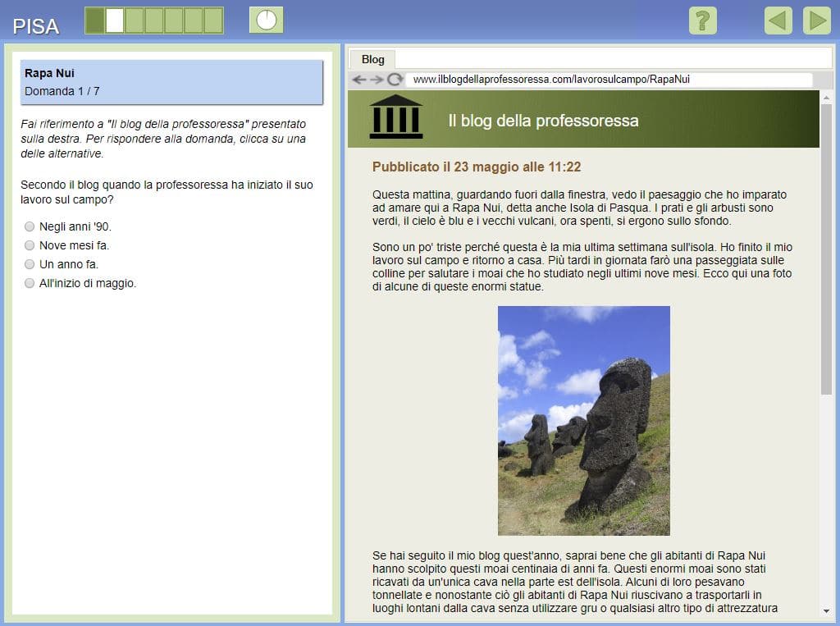Viewport: 840px width, 626px height.
Task: Select the answer "Nove mesi fa."
Action: tap(30, 245)
